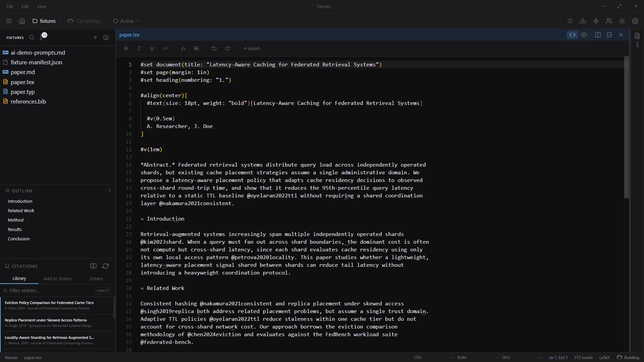Open the Insert dropdown menu

(x=252, y=48)
